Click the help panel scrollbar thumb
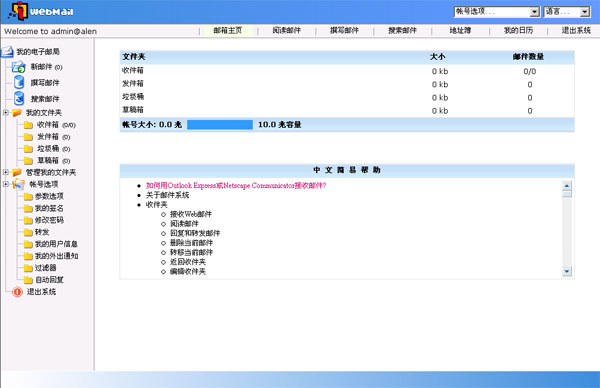The height and width of the screenshot is (388, 600). click(567, 194)
